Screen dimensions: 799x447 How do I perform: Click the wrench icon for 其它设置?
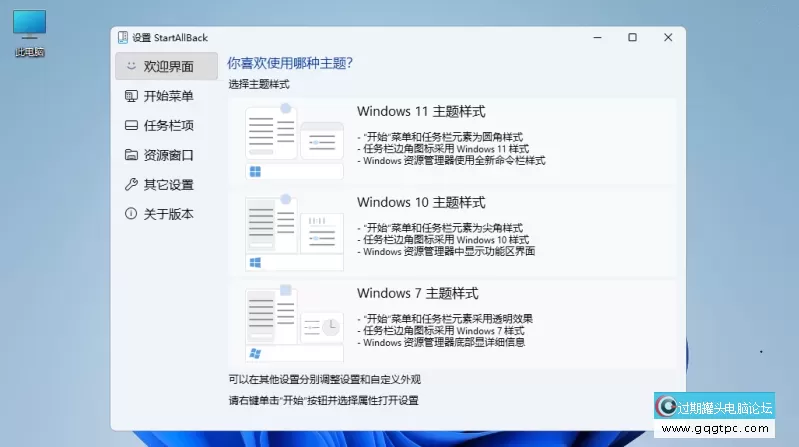pyautogui.click(x=130, y=185)
